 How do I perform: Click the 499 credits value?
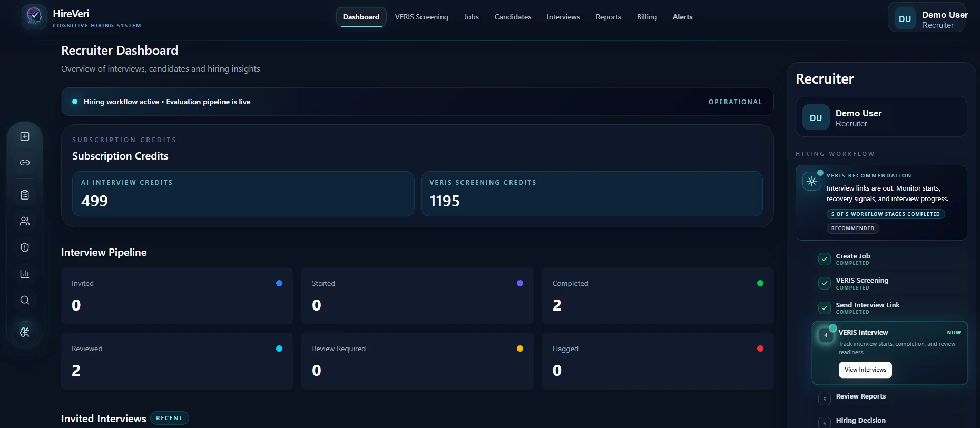[94, 201]
